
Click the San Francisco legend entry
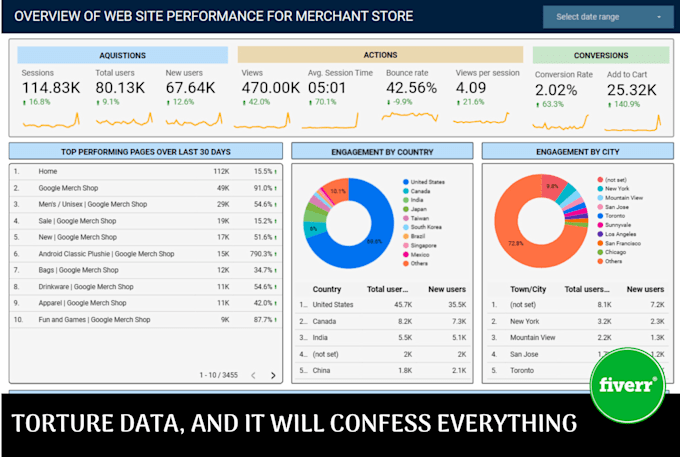[x=619, y=243]
